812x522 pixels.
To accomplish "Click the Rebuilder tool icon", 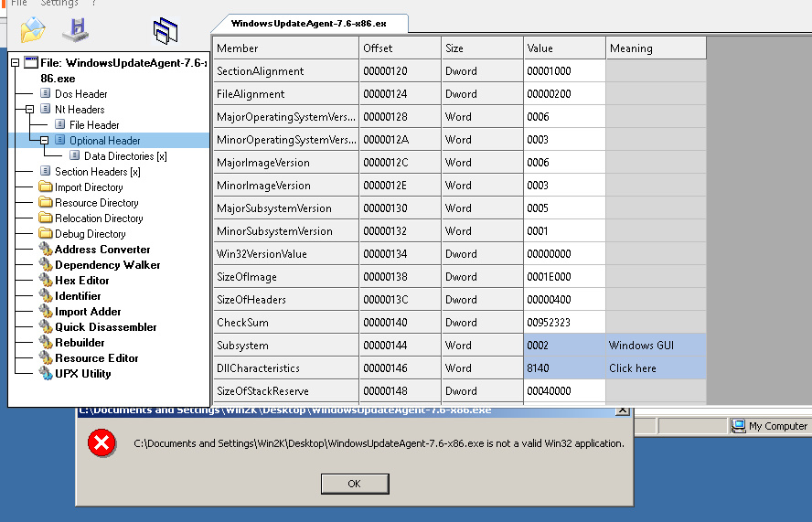I will [x=46, y=342].
